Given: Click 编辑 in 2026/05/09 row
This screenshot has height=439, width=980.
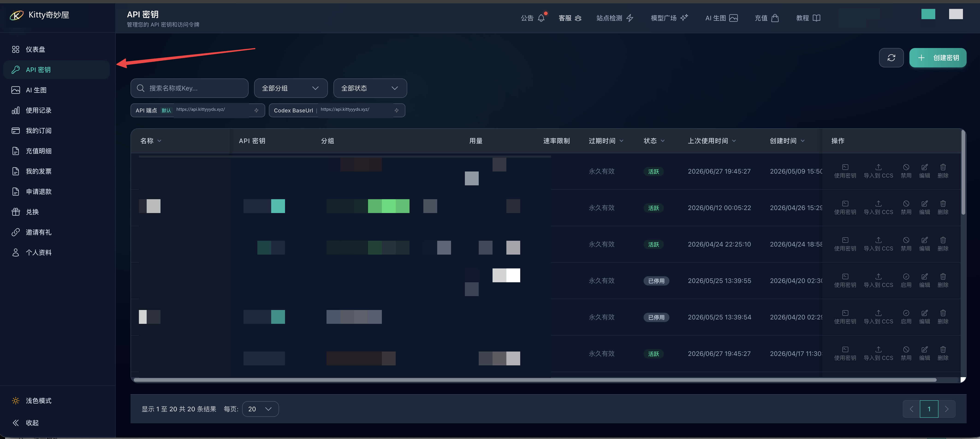Looking at the screenshot, I should (924, 171).
